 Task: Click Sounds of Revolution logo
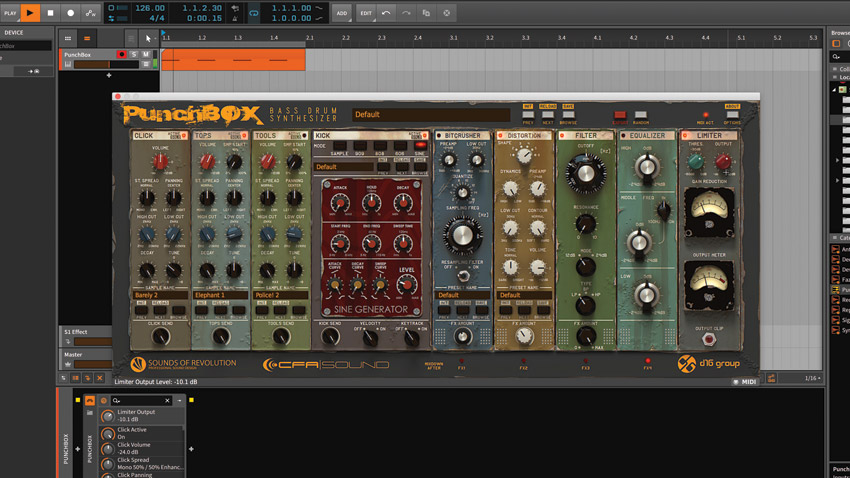(183, 364)
